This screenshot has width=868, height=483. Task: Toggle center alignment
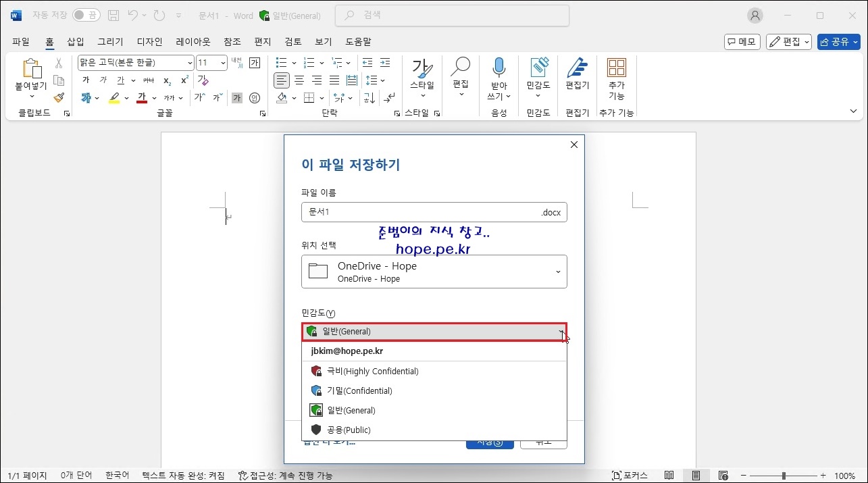[x=299, y=80]
